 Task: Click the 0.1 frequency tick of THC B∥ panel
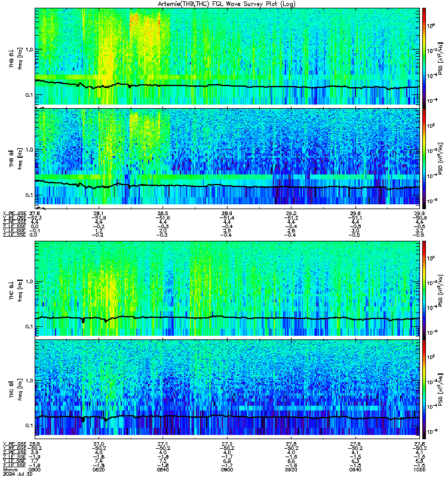click(30, 425)
